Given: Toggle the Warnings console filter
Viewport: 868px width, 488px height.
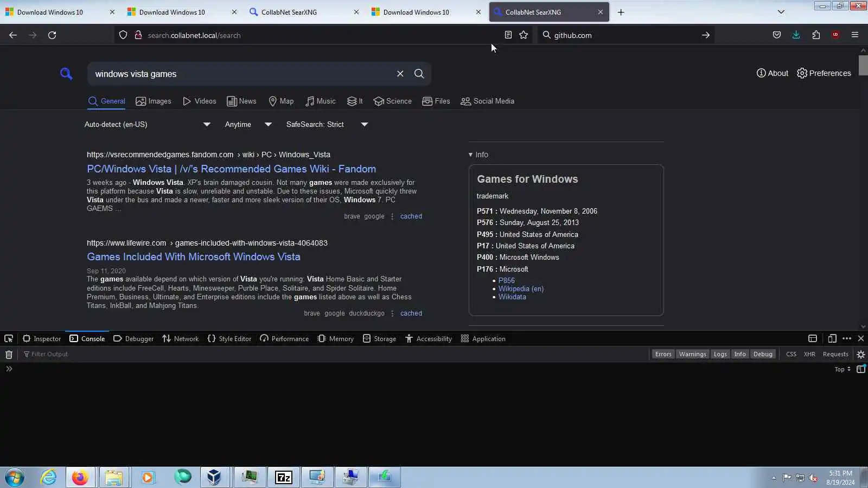Looking at the screenshot, I should coord(693,355).
